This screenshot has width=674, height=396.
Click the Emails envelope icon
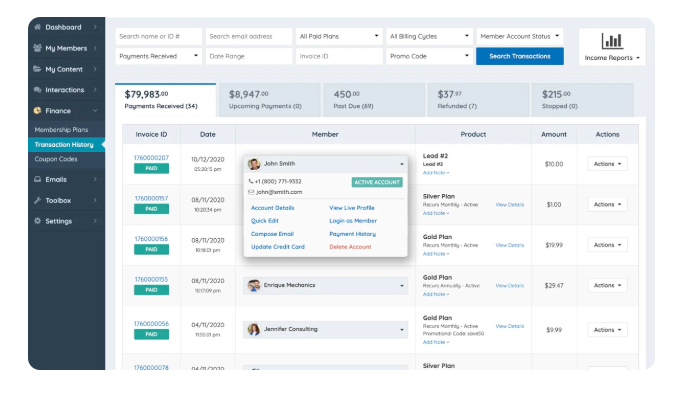pos(37,179)
